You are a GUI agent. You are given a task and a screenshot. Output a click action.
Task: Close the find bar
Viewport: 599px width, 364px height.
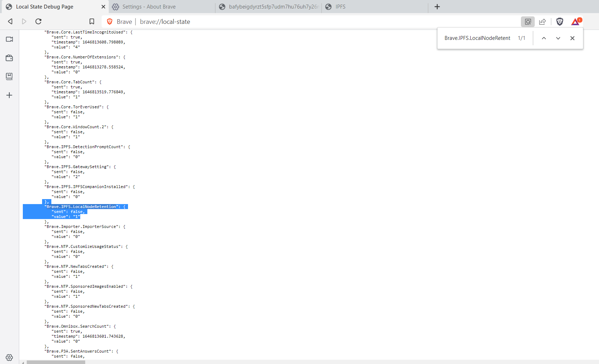[572, 38]
